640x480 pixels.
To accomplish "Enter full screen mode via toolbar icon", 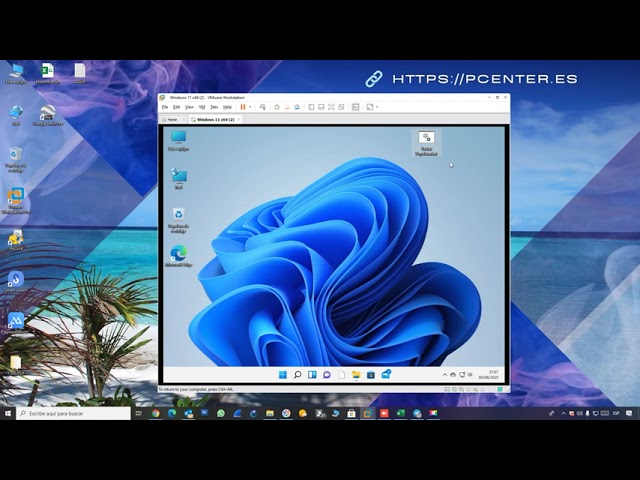I will tap(331, 107).
